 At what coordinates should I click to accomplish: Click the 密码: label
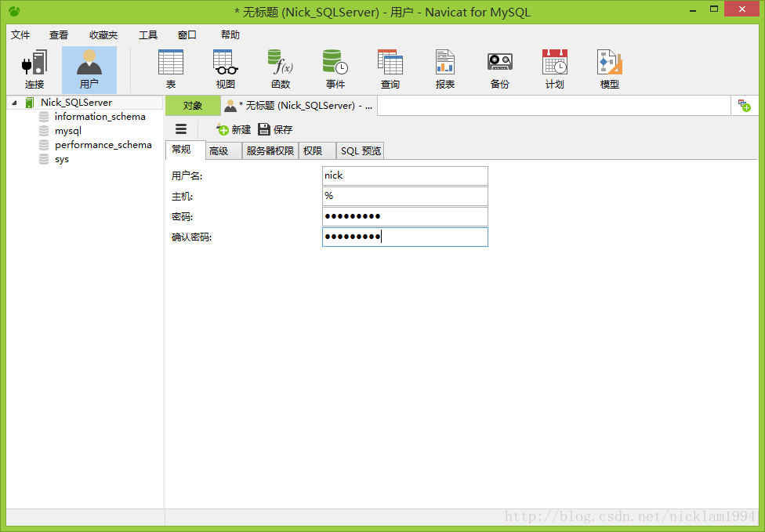tap(182, 217)
